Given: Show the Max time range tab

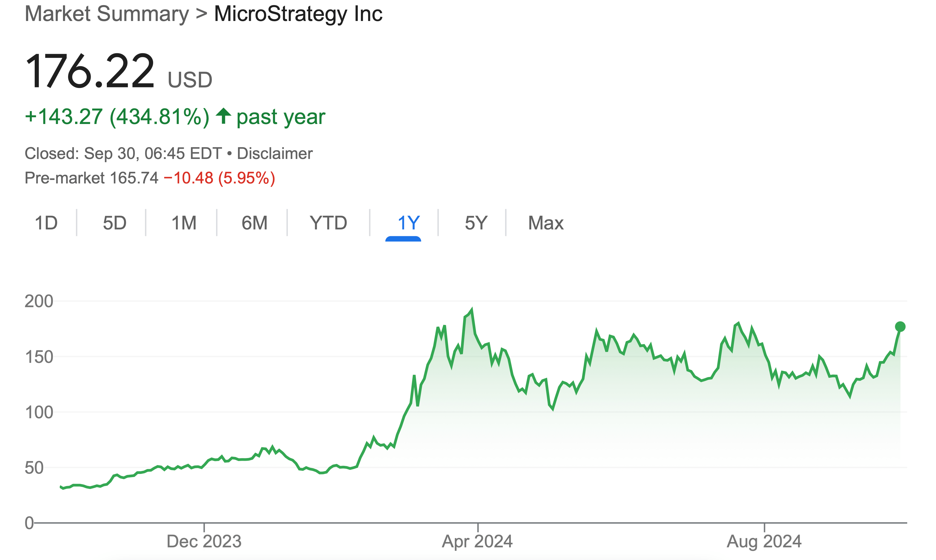Looking at the screenshot, I should click(x=546, y=223).
